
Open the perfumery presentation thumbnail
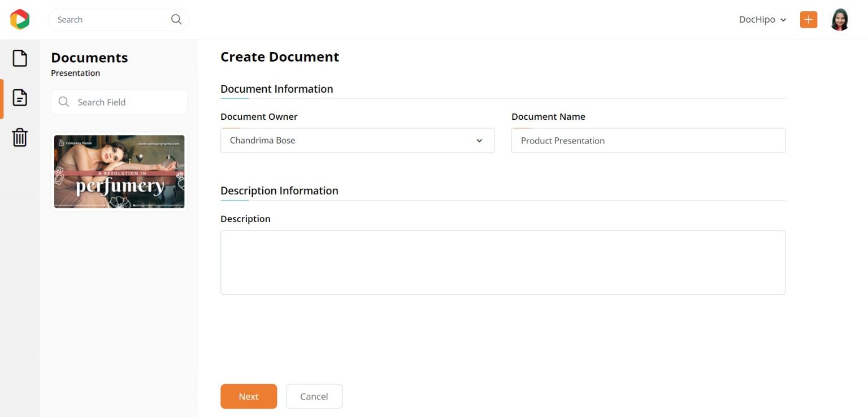(119, 172)
